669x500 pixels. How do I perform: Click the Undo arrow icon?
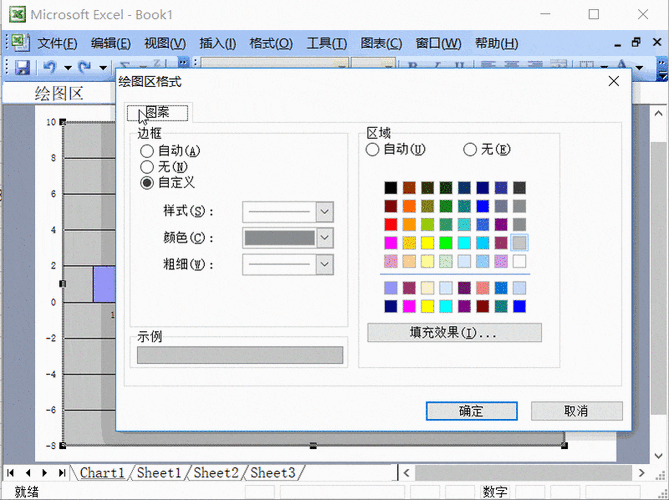pyautogui.click(x=50, y=67)
